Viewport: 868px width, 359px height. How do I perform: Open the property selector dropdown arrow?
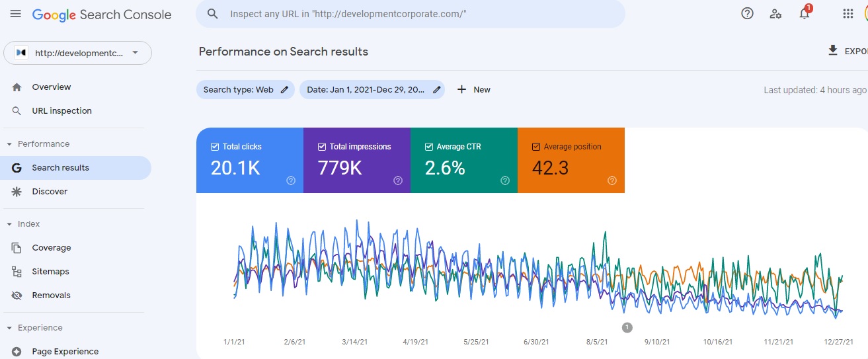pos(135,53)
